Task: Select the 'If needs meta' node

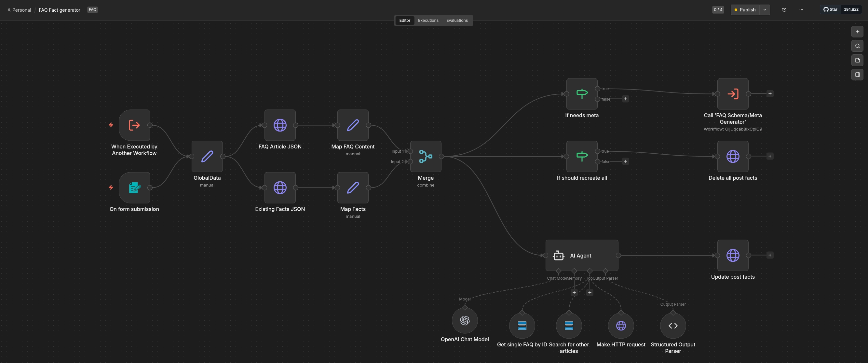Action: [x=582, y=94]
